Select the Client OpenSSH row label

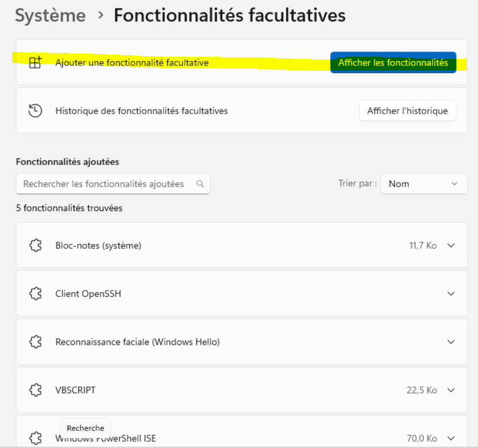[x=88, y=294]
